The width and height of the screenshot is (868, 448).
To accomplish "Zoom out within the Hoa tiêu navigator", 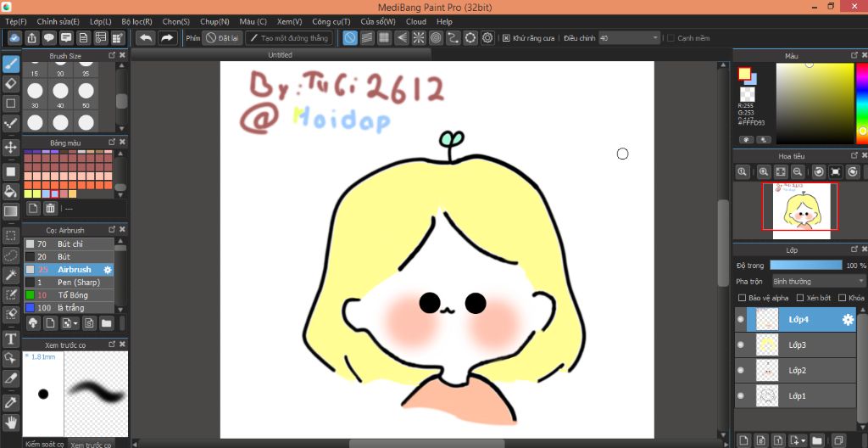I will [797, 172].
